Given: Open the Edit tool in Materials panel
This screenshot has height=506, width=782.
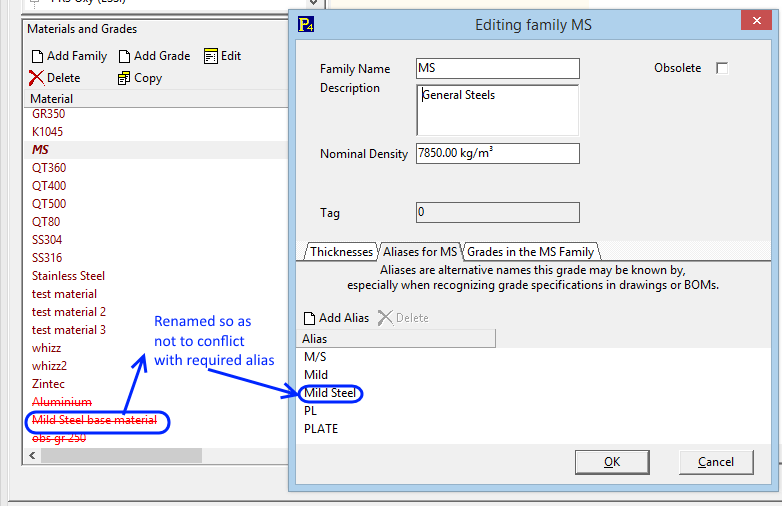Looking at the screenshot, I should [x=222, y=56].
